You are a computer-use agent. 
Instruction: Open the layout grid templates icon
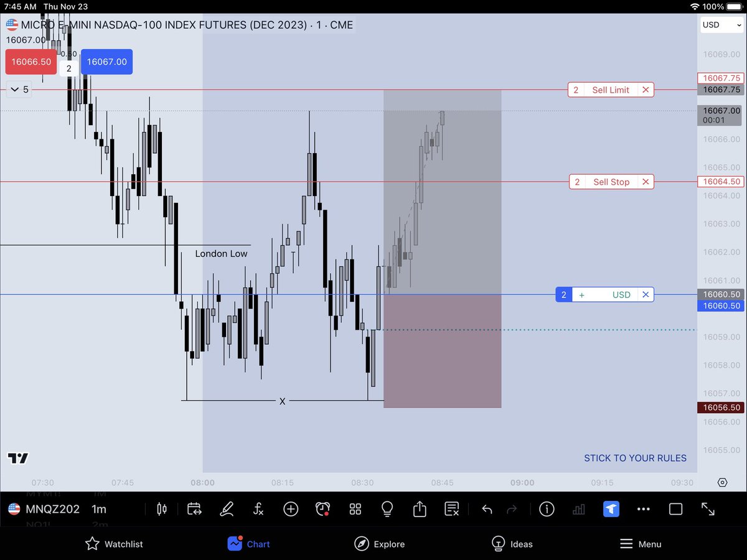pos(355,509)
